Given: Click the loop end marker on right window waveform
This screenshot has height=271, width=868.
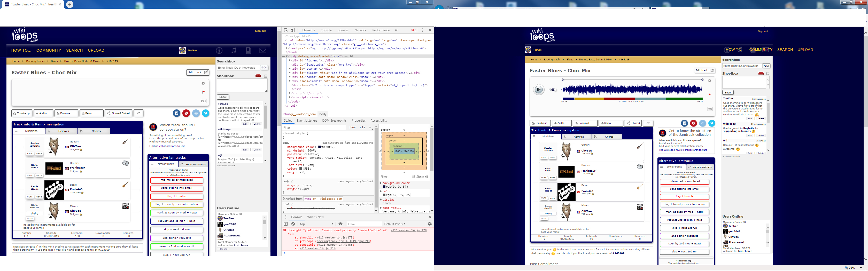Looking at the screenshot, I should (703, 79).
